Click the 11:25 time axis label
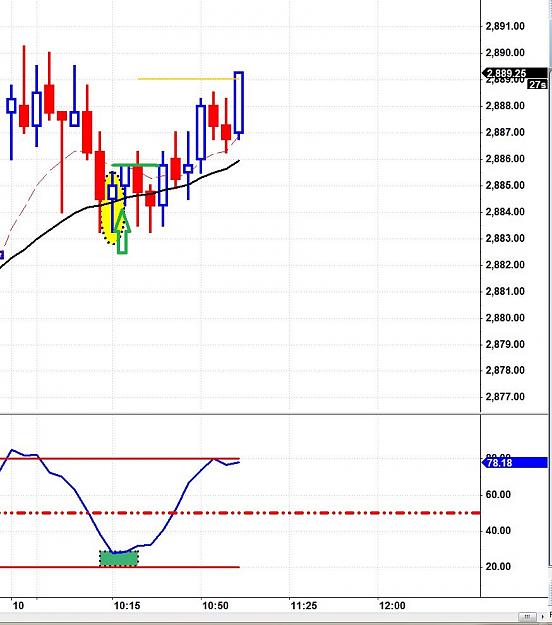Viewport: 552px width, 625px height. [304, 606]
